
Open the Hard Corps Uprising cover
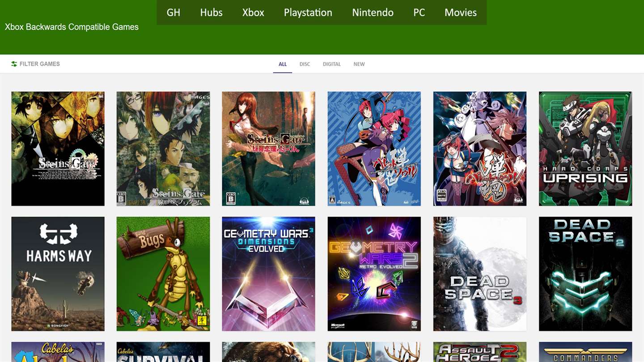pos(585,149)
